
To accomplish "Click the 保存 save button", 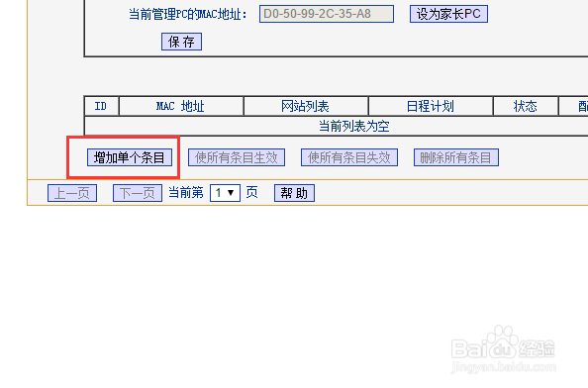I will click(181, 42).
